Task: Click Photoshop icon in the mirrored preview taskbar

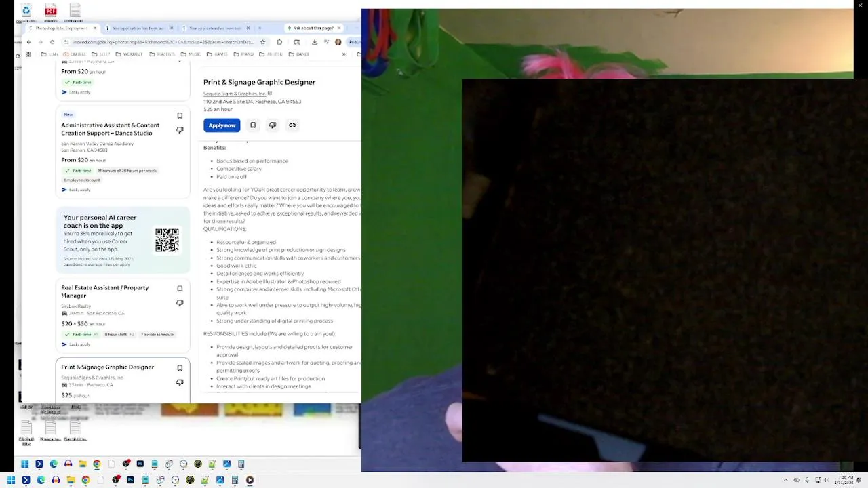Action: (140, 464)
